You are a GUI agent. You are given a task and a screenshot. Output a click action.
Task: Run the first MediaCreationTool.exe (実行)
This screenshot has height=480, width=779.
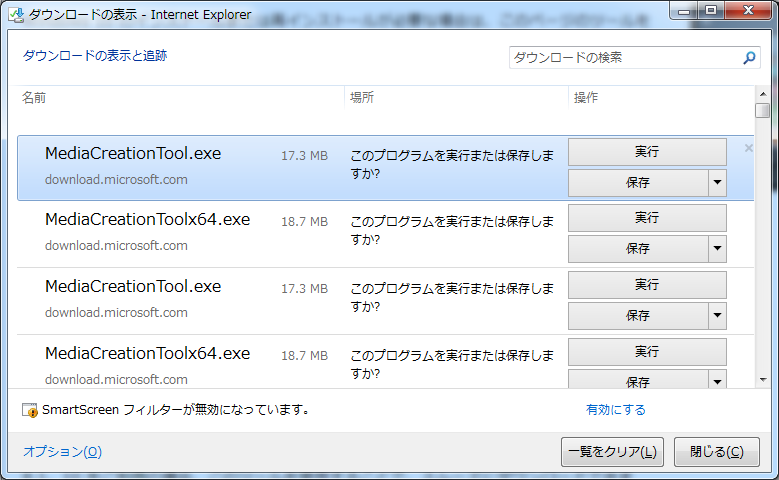click(647, 152)
